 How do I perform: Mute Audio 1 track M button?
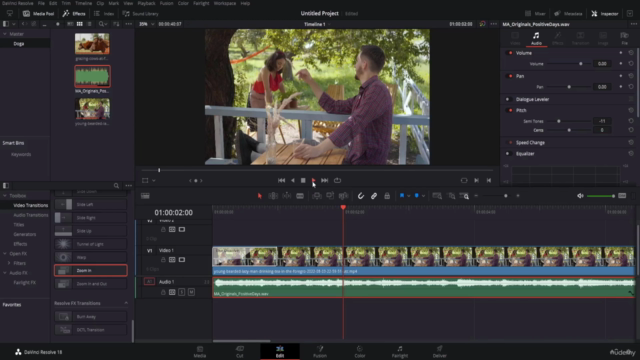pyautogui.click(x=191, y=292)
